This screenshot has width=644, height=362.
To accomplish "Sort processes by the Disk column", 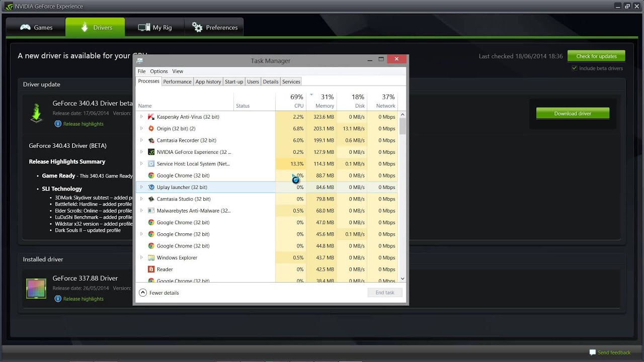I will [x=352, y=101].
